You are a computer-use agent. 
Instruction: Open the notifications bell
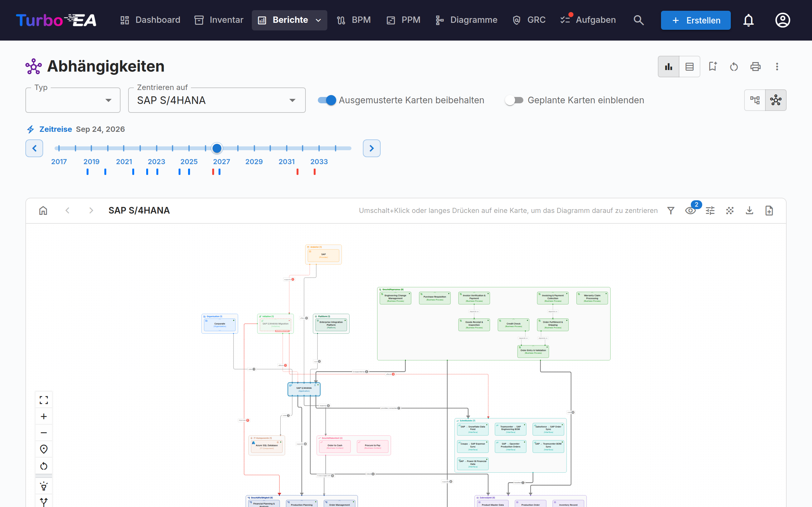click(748, 20)
